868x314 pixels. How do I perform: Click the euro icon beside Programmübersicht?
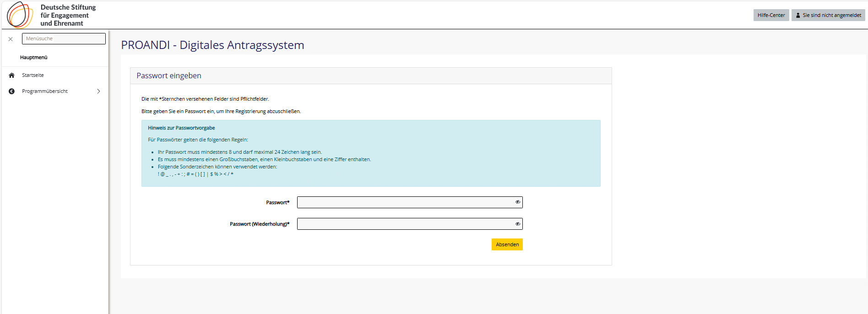pyautogui.click(x=12, y=91)
